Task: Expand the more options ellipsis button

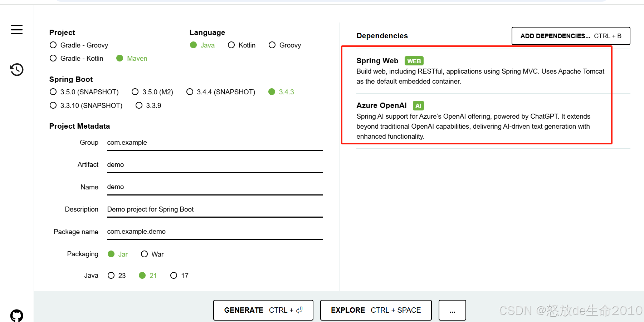Action: pyautogui.click(x=452, y=310)
